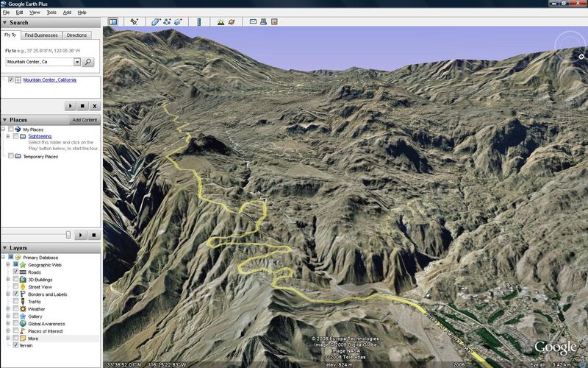Expand the Sightseeing folder tree node
Image resolution: width=588 pixels, height=368 pixels.
pyautogui.click(x=8, y=136)
